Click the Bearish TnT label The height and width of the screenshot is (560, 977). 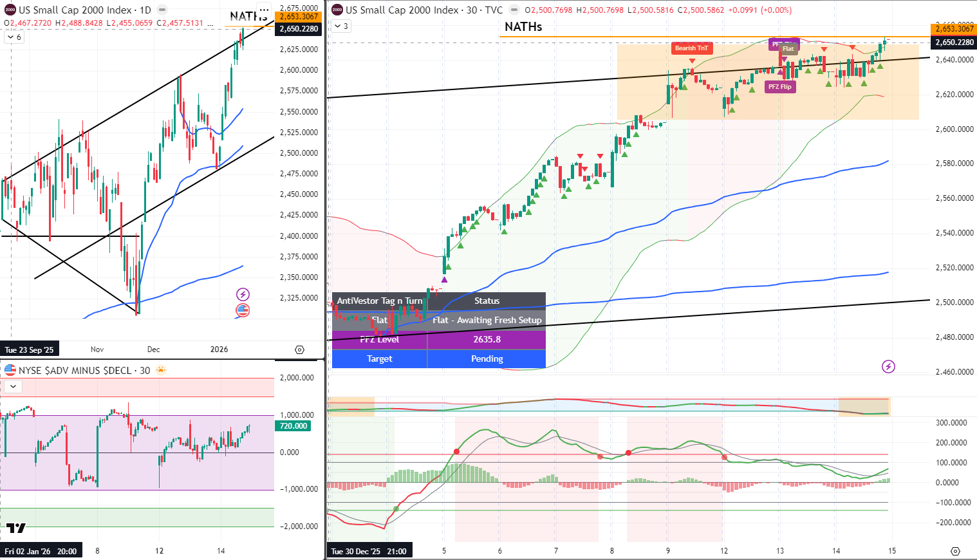pyautogui.click(x=692, y=48)
